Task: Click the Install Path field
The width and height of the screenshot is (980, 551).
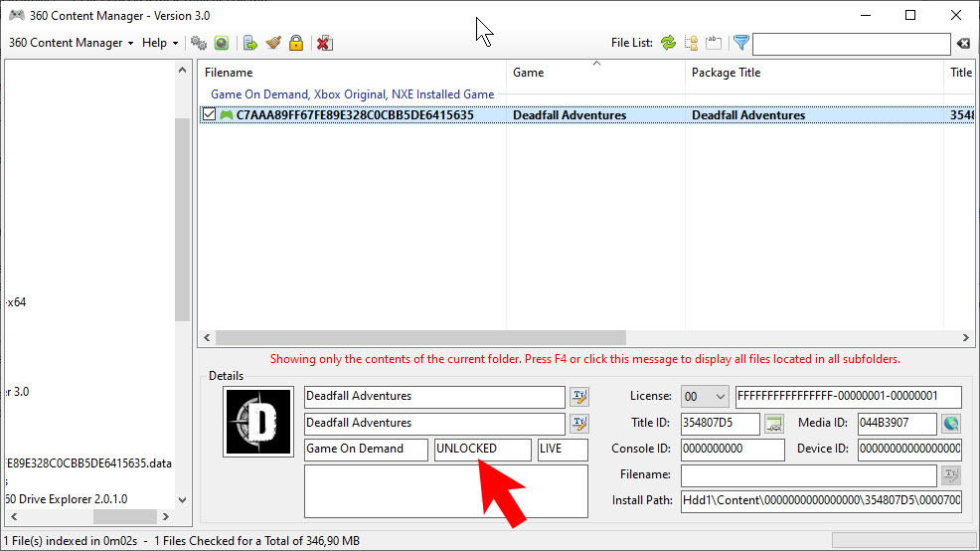Action: point(821,501)
